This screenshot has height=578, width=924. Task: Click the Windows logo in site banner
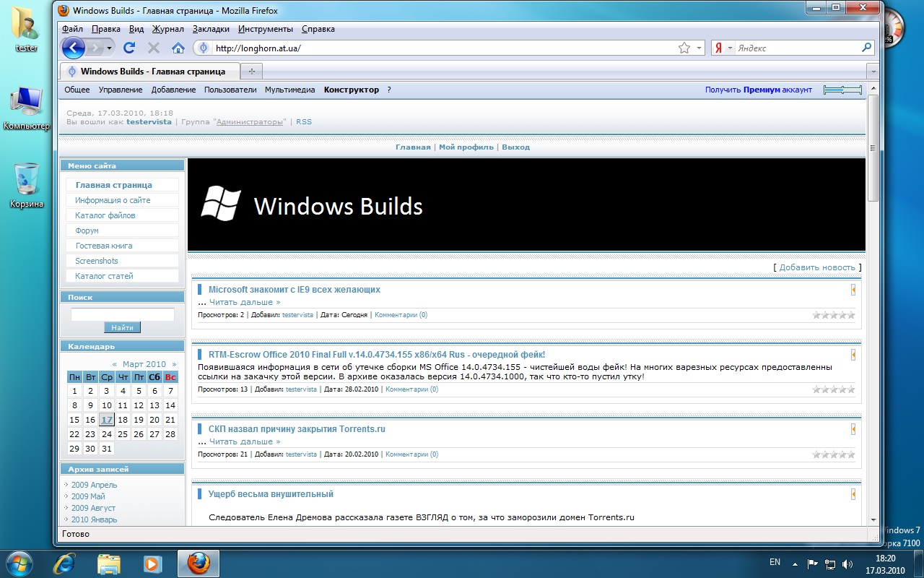click(220, 203)
